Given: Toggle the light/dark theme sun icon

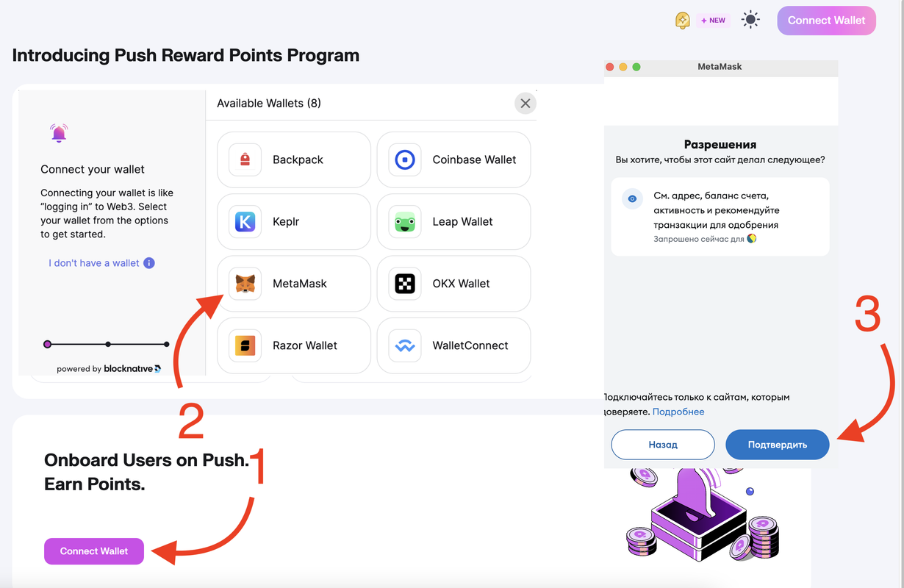Looking at the screenshot, I should click(x=750, y=20).
